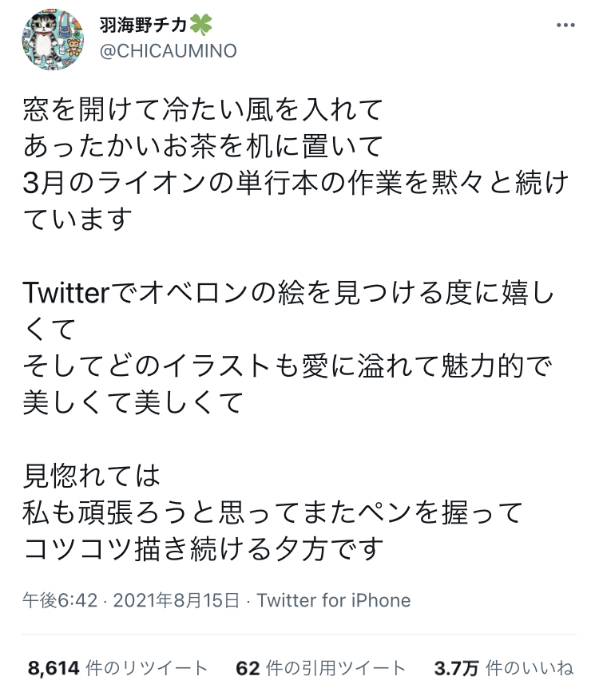Image resolution: width=599 pixels, height=700 pixels.
Task: Click the line 美しくて美しくて
Action: [132, 402]
